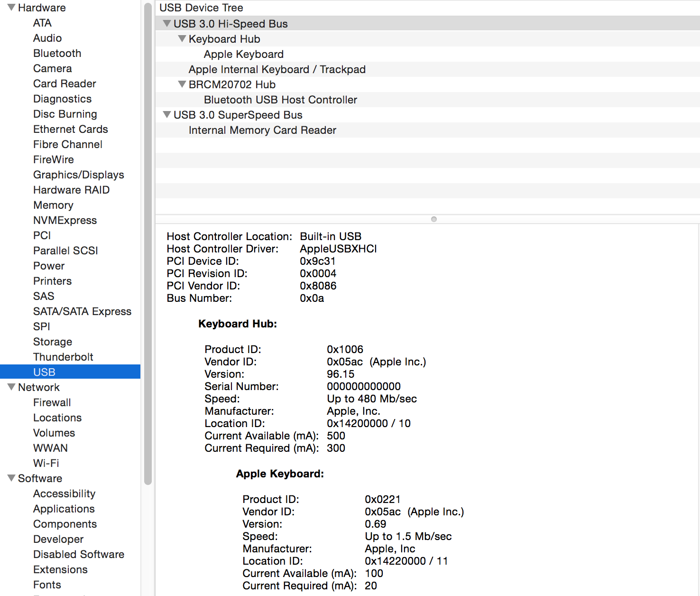Select the Keyboard Hub row

pyautogui.click(x=427, y=39)
